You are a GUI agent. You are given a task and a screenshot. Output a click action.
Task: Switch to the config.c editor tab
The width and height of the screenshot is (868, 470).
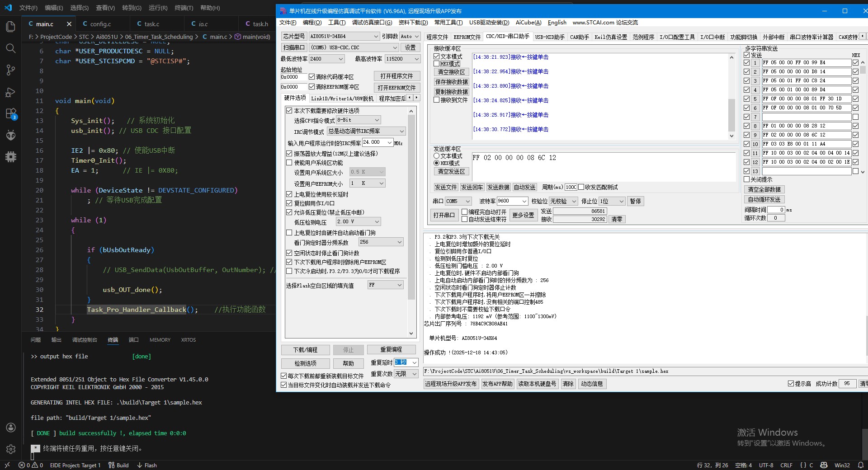pyautogui.click(x=100, y=23)
